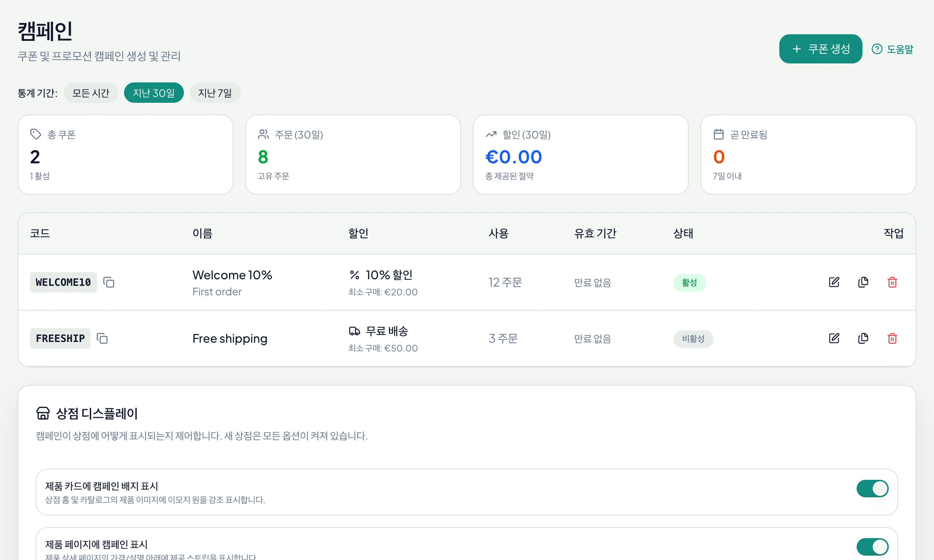The width and height of the screenshot is (934, 560).
Task: Duplicate the Free shipping coupon
Action: pyautogui.click(x=863, y=338)
